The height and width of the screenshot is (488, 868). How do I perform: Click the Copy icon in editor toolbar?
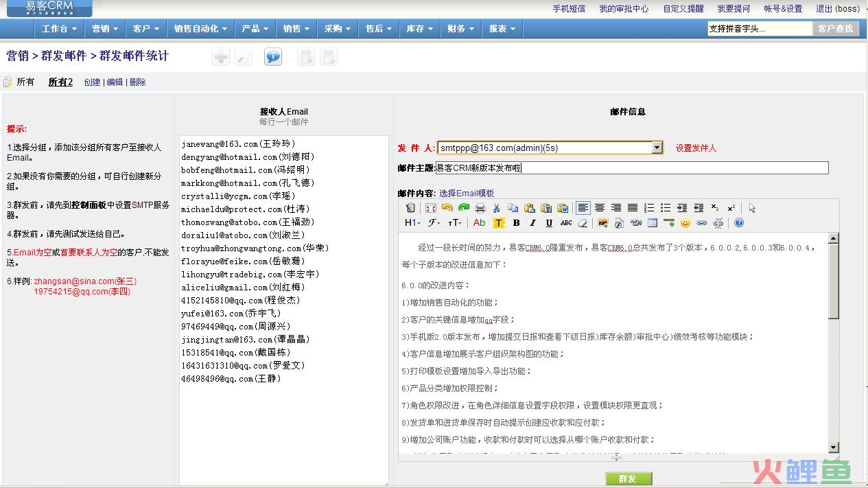[x=513, y=207]
